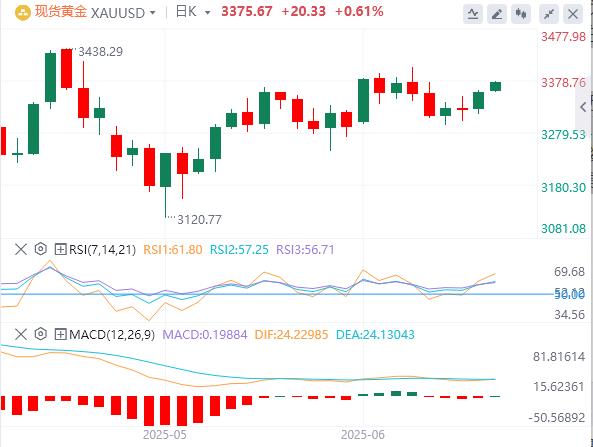593x447 pixels.
Task: Toggle the MACD panel plus box
Action: click(61, 334)
